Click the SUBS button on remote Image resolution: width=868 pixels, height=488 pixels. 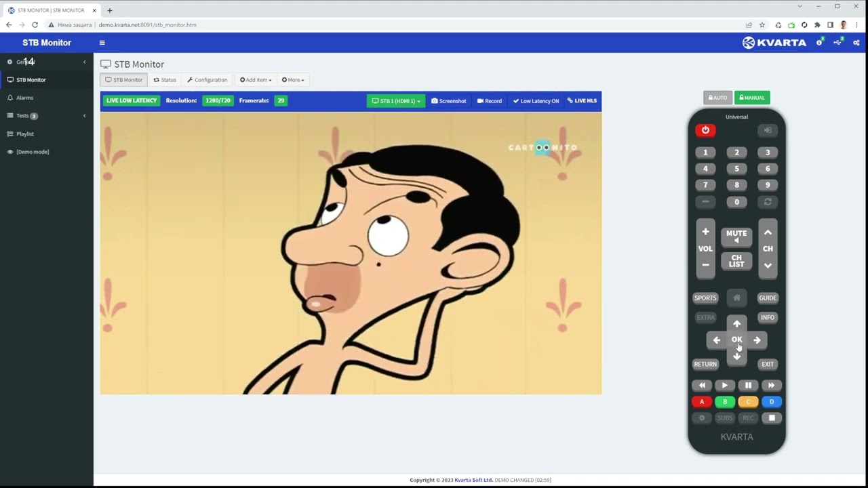[725, 418]
